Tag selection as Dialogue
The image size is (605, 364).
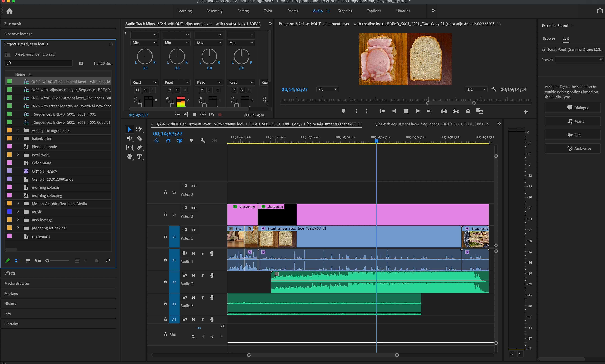572,108
